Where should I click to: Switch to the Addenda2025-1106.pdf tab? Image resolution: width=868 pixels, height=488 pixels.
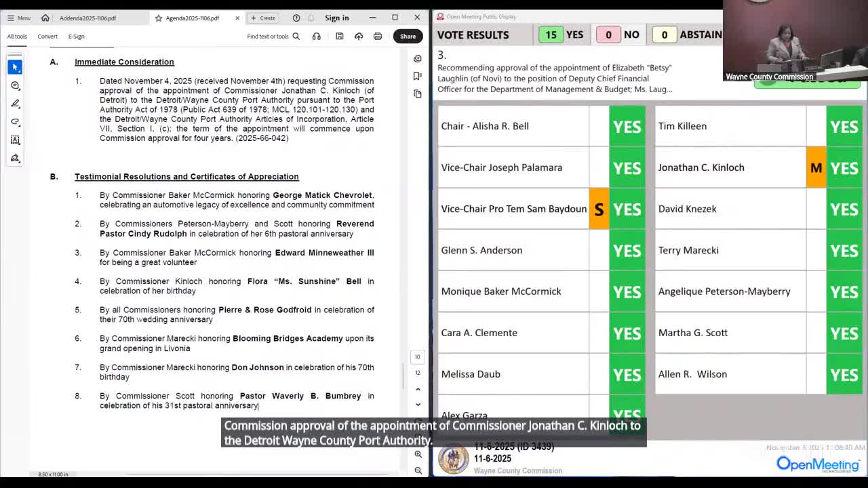point(88,18)
